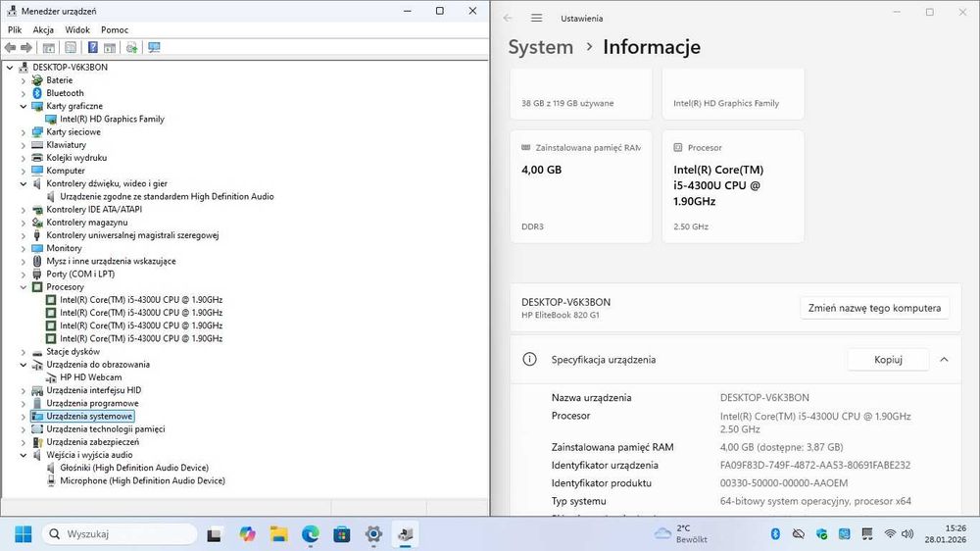Click the monitor-shaped toolbar icon in Device Manager
The image size is (980, 551).
[154, 47]
